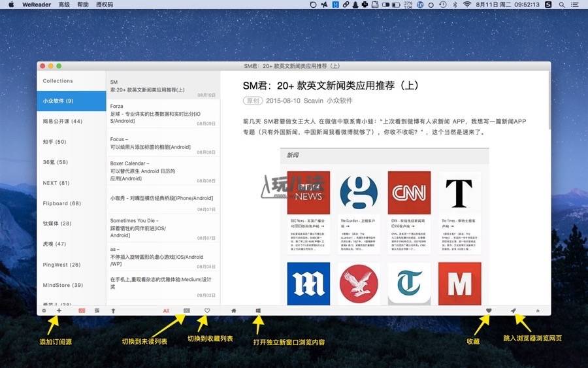Image resolution: width=588 pixels, height=368 pixels.
Task: Open article in a standalone window
Action: 258,310
